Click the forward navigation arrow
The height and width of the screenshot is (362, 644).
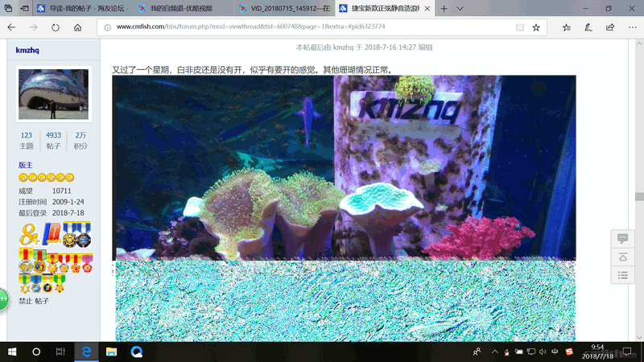(33, 27)
